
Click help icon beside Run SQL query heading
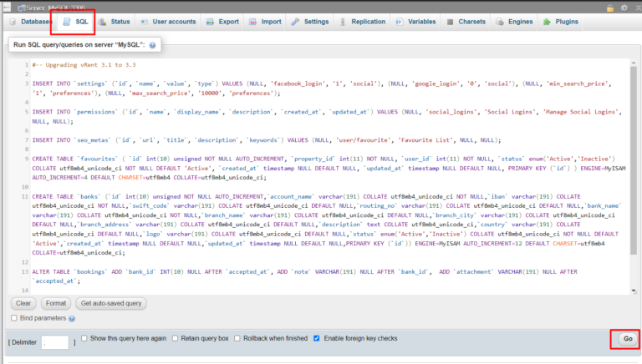click(x=153, y=43)
